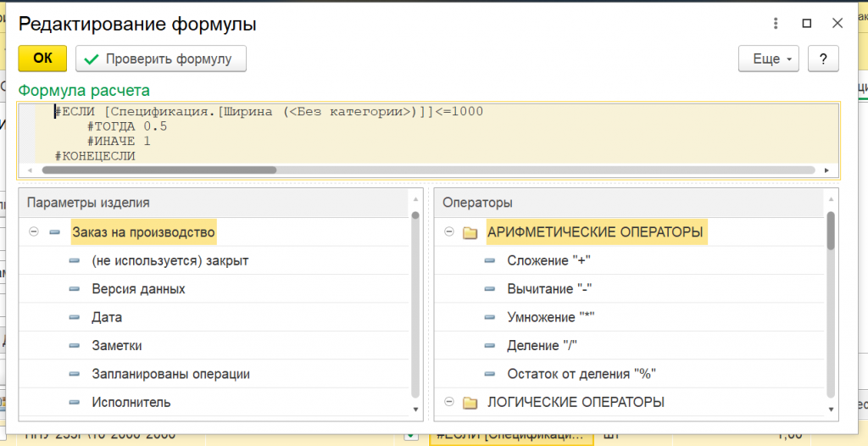Image resolution: width=868 pixels, height=446 pixels.
Task: Click the down arrow of the operators list scrollbar
Action: [831, 410]
